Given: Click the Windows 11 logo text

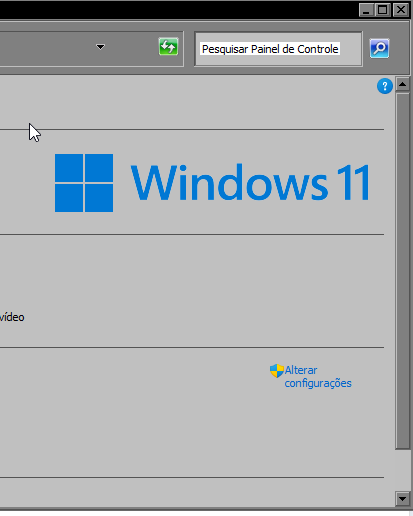Looking at the screenshot, I should [x=250, y=183].
